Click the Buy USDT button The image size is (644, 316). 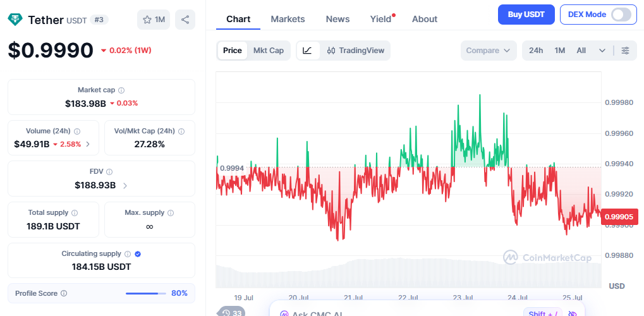pyautogui.click(x=526, y=15)
